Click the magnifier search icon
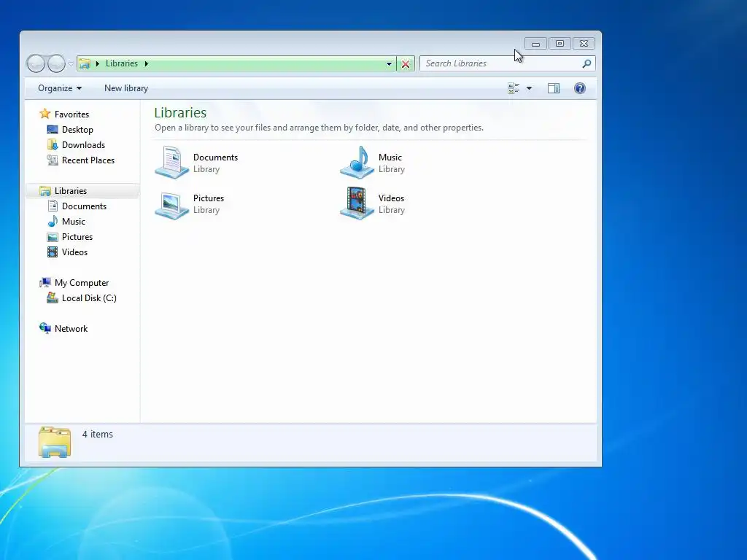The image size is (747, 560). click(x=587, y=63)
